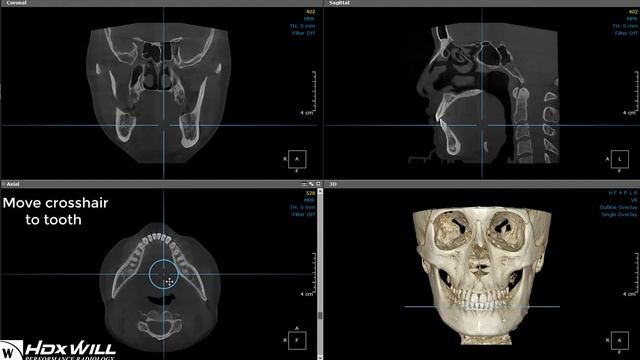Click the Axial slice scrollbar thumb
Screen dimensions: 640x360
[x=320, y=316]
